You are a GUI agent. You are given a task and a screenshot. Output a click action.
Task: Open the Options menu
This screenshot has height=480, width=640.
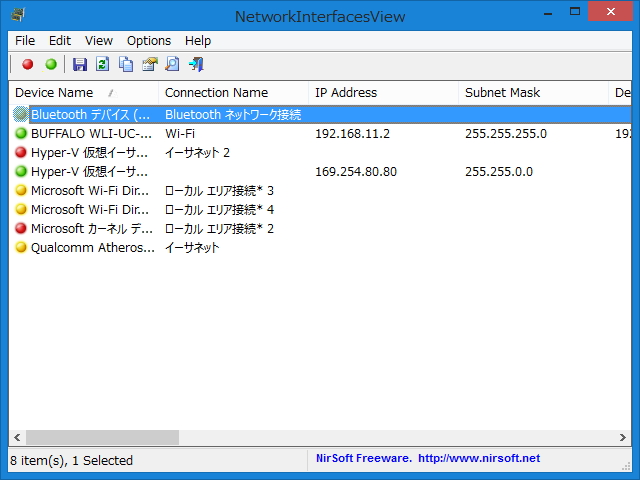click(x=149, y=41)
